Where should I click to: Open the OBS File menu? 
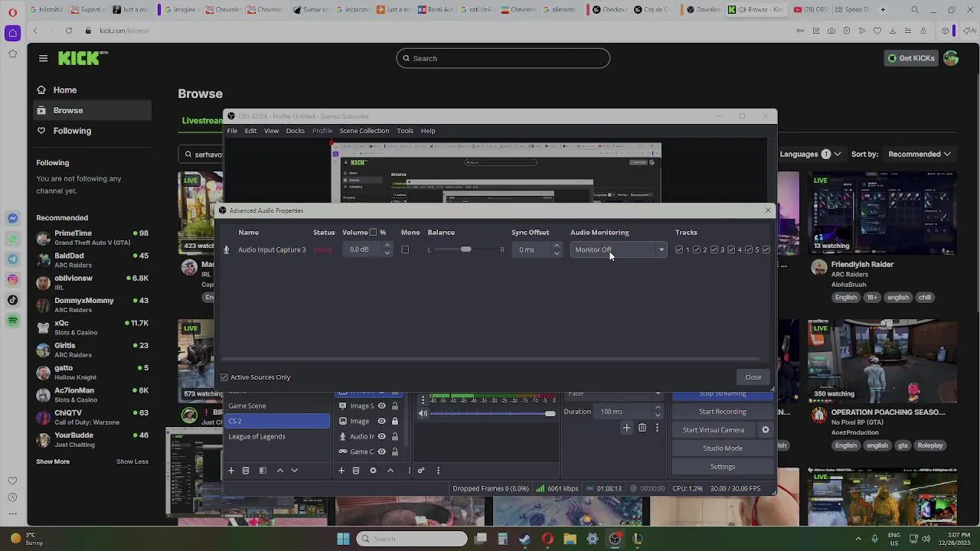232,131
